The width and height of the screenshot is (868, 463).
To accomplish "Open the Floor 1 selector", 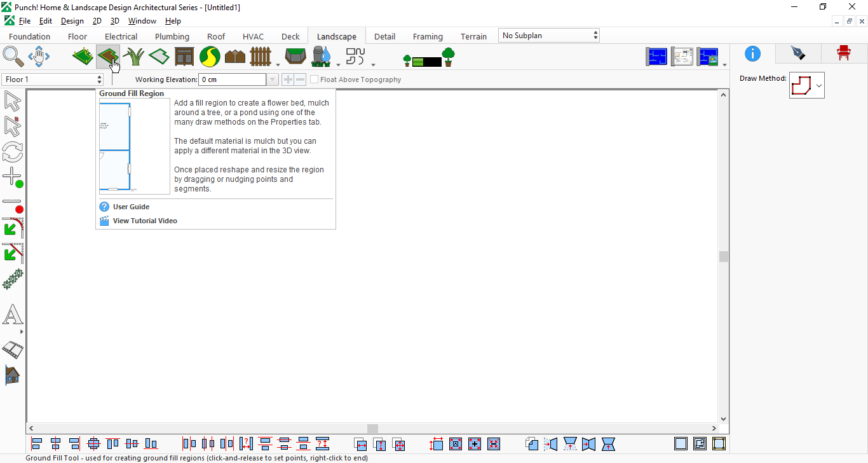I will pos(52,79).
